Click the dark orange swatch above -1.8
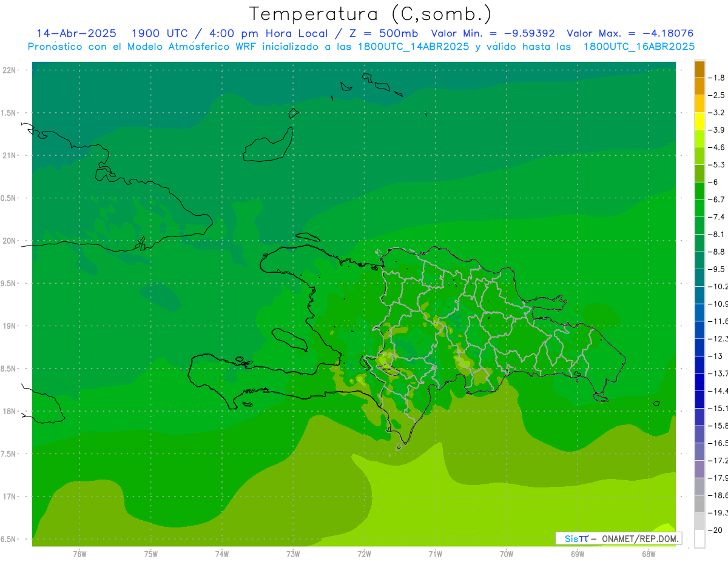 (699, 69)
